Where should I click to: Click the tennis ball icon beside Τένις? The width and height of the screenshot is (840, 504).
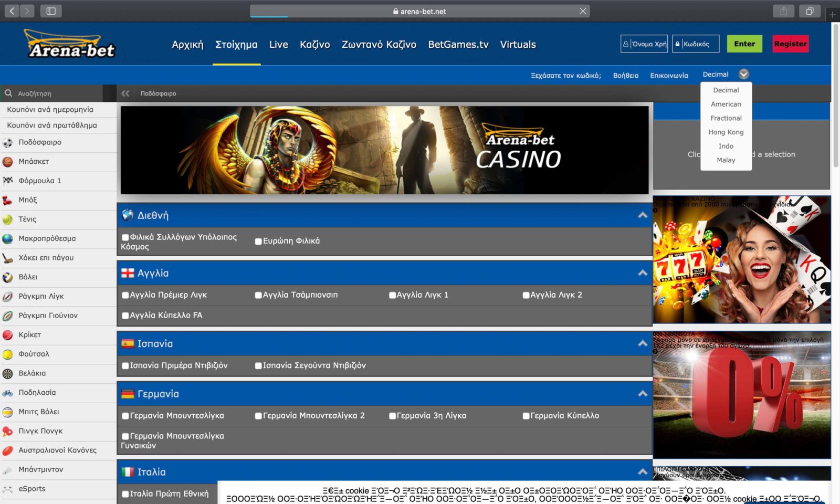coord(8,219)
